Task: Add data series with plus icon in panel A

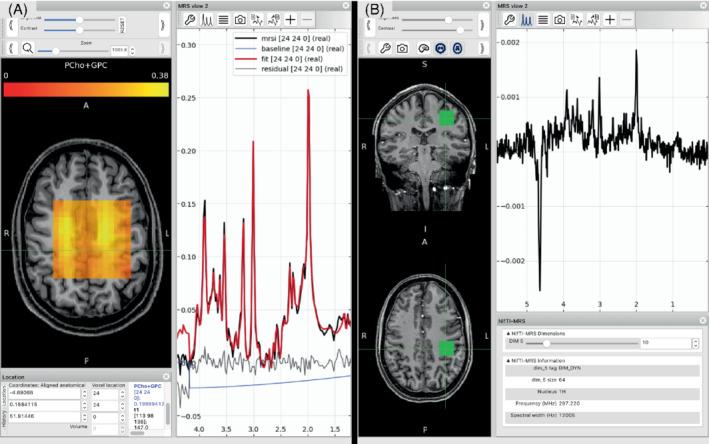Action: (x=290, y=20)
